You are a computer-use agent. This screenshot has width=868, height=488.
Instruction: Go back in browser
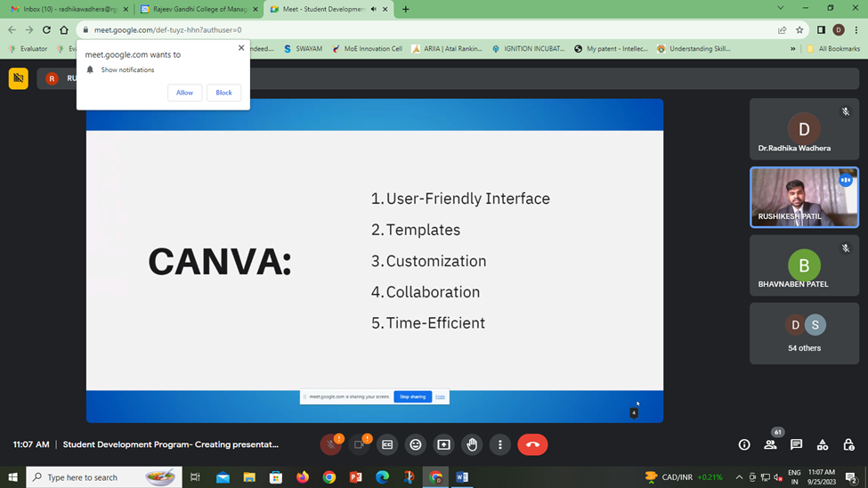click(12, 30)
